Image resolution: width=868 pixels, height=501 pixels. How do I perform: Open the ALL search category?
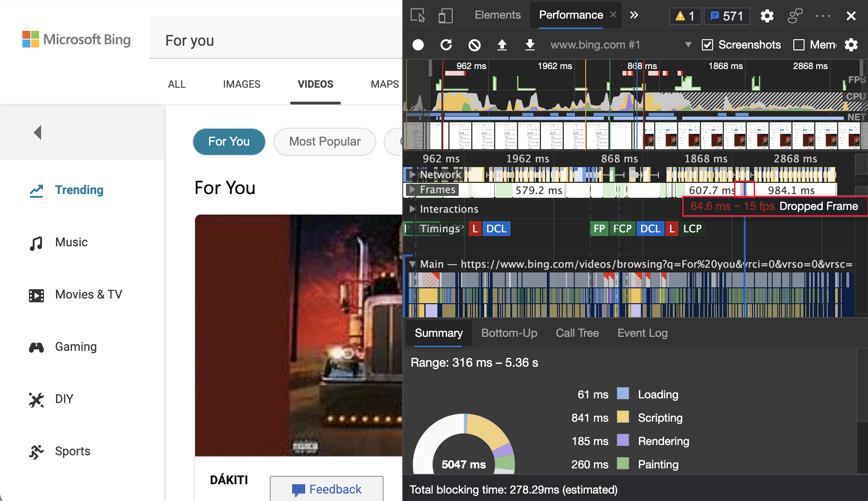(x=177, y=84)
